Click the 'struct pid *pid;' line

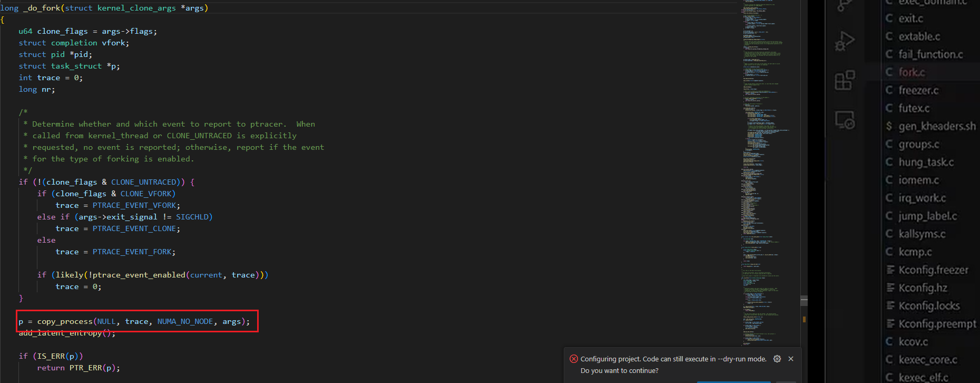(x=55, y=54)
